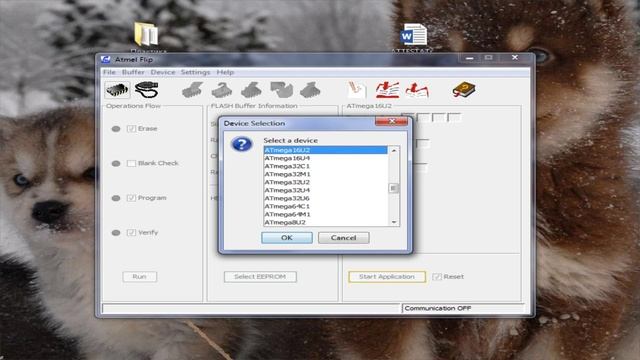Screen dimensions: 640x360
Task: Click the Edit Buffer notepad icon
Action: (357, 90)
